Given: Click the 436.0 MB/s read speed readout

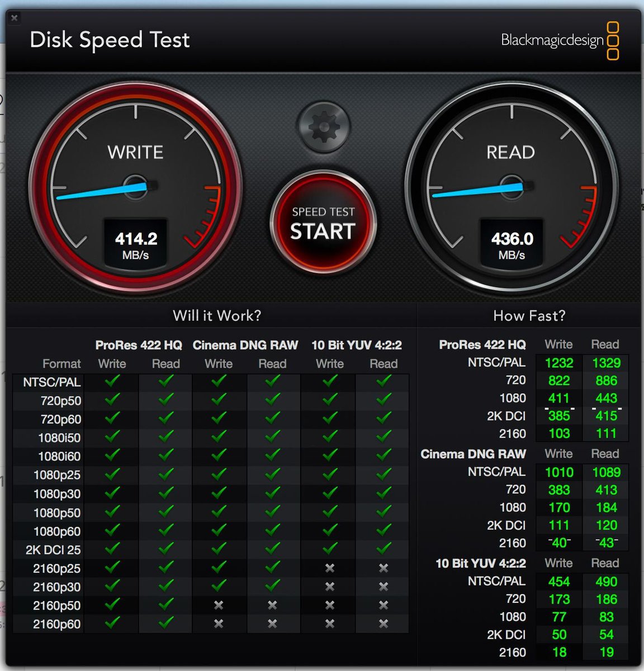Looking at the screenshot, I should (x=512, y=245).
